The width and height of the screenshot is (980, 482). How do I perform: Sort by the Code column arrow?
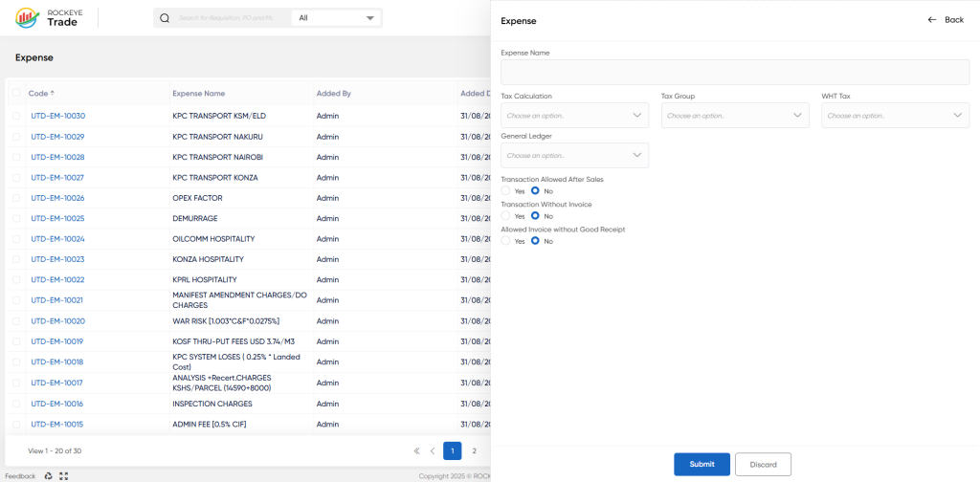click(53, 93)
